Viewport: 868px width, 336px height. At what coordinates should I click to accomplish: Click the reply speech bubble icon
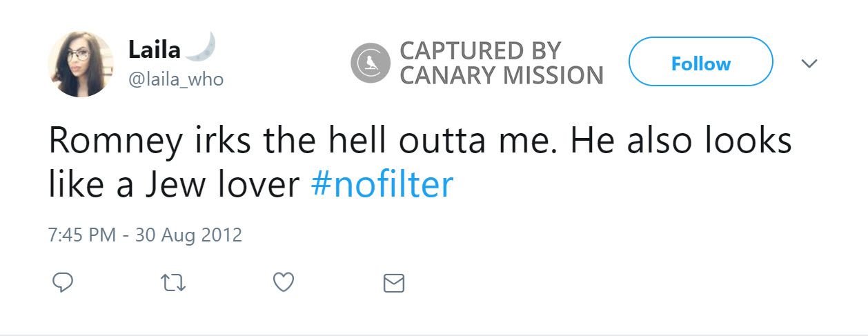pyautogui.click(x=62, y=283)
